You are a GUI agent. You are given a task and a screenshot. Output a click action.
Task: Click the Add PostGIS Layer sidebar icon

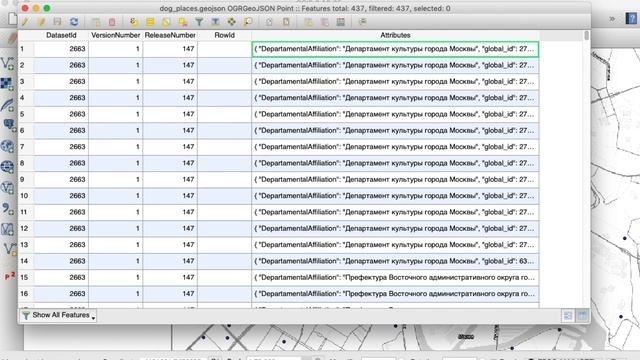[8, 125]
